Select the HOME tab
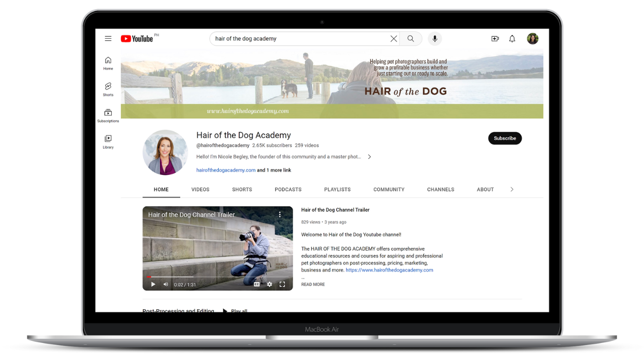 [x=161, y=190]
